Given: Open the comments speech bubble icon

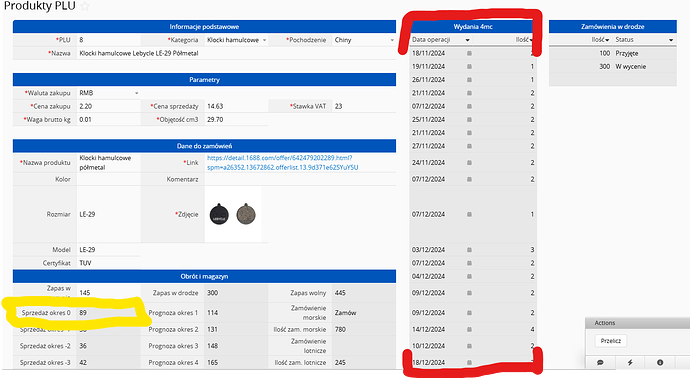Looking at the screenshot, I should (600, 363).
